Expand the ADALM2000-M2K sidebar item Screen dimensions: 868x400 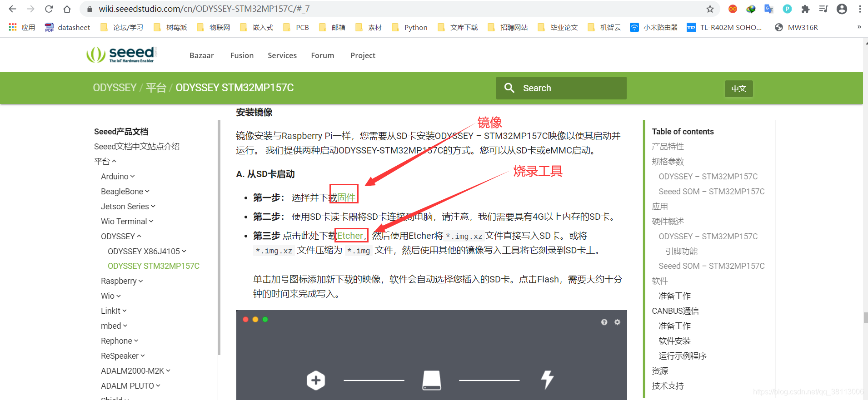coord(135,370)
